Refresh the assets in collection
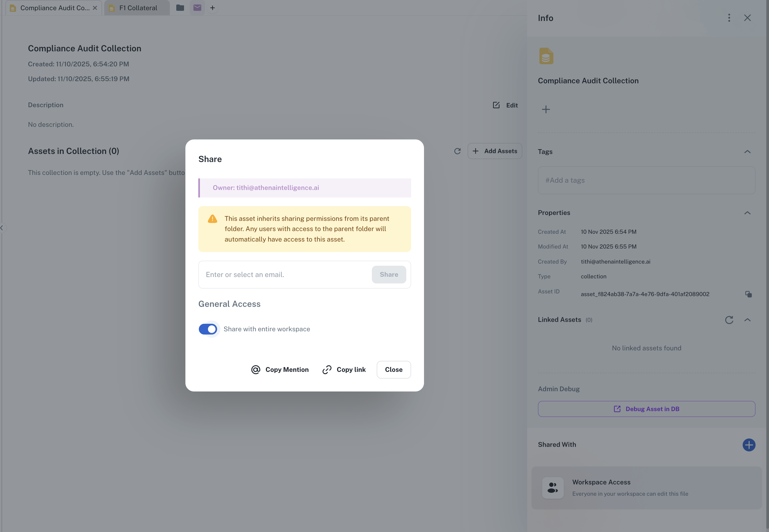The image size is (769, 532). tap(457, 151)
